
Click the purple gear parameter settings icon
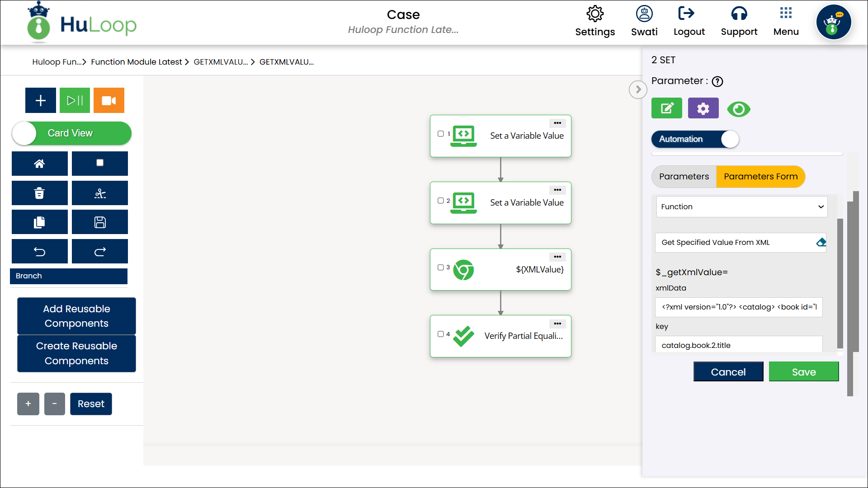(703, 108)
